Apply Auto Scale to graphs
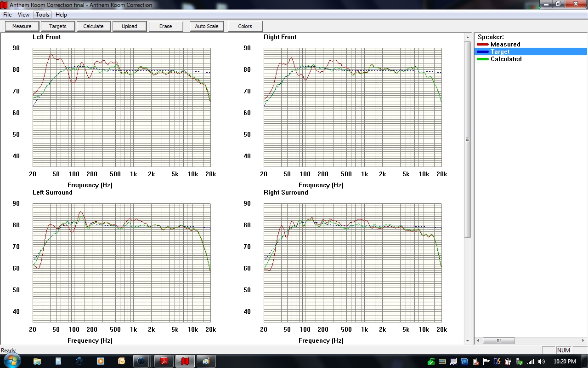The image size is (588, 368). [207, 26]
